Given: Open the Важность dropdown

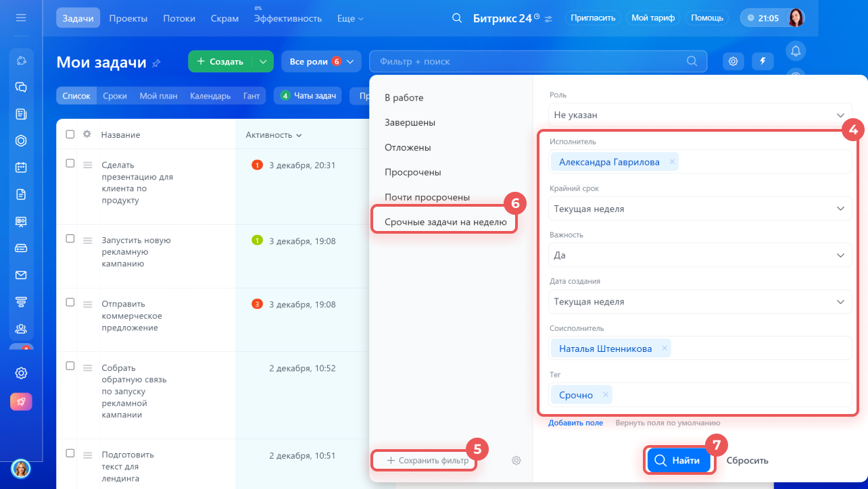Looking at the screenshot, I should point(700,255).
